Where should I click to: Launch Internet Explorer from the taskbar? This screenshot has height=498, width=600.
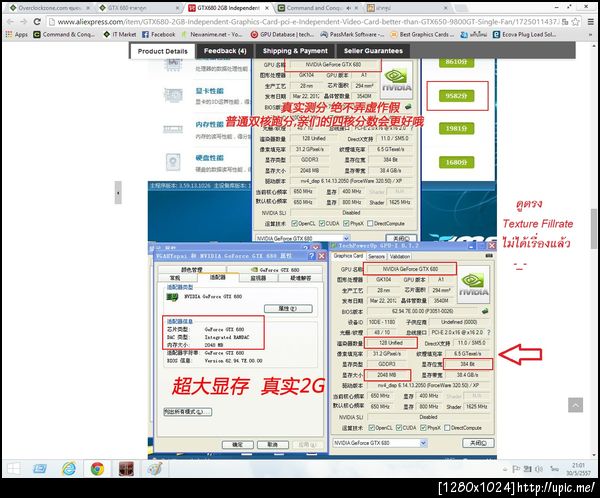[69, 469]
